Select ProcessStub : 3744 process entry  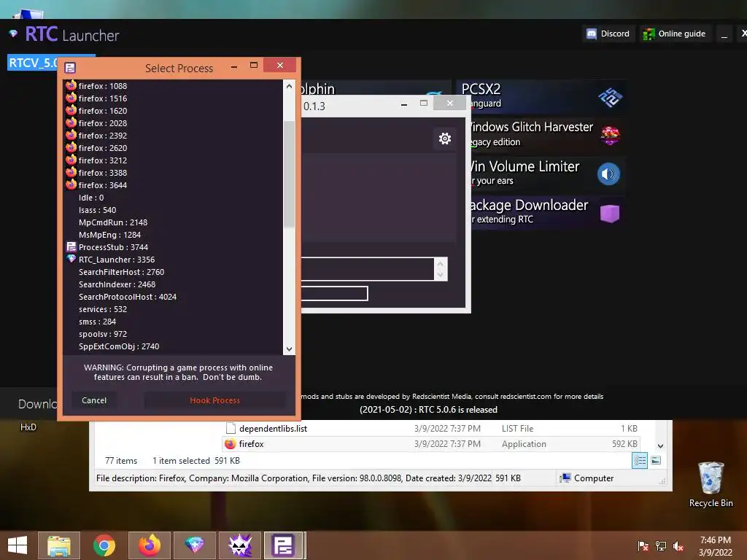174,247
